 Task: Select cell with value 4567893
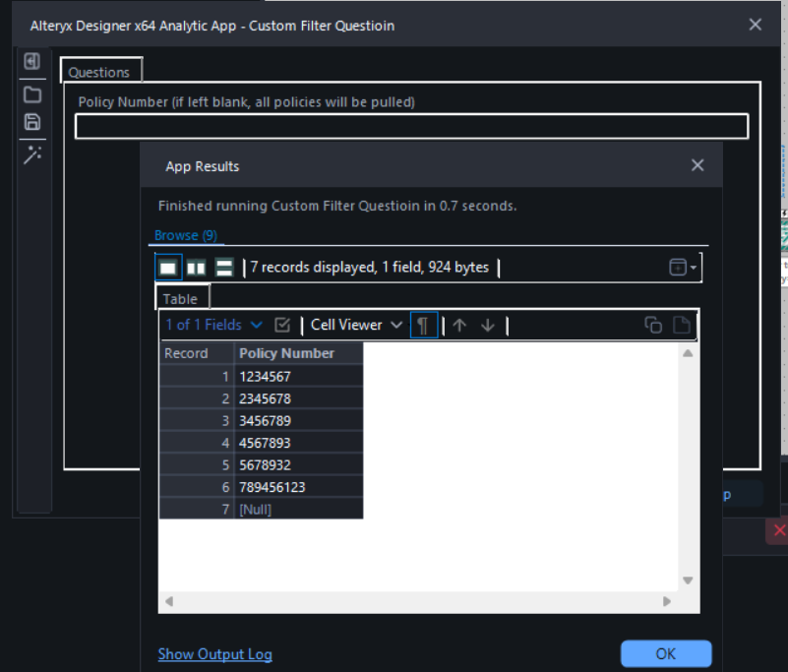coord(298,443)
